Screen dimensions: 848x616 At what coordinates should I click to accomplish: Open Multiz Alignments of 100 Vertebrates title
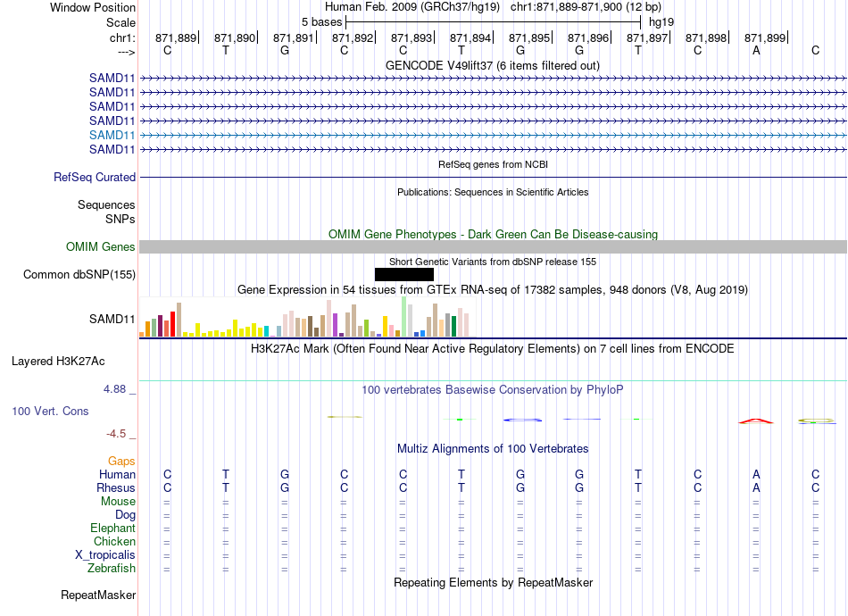coord(493,448)
